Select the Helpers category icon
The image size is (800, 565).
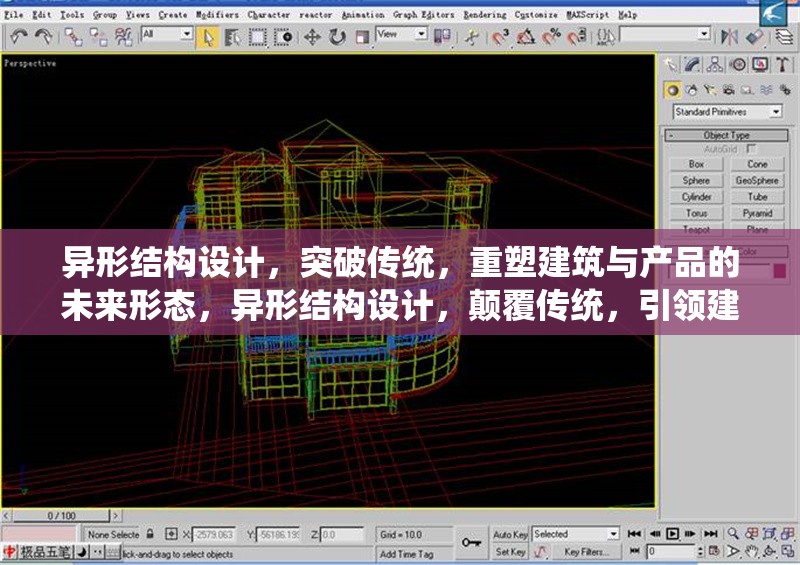pos(747,90)
